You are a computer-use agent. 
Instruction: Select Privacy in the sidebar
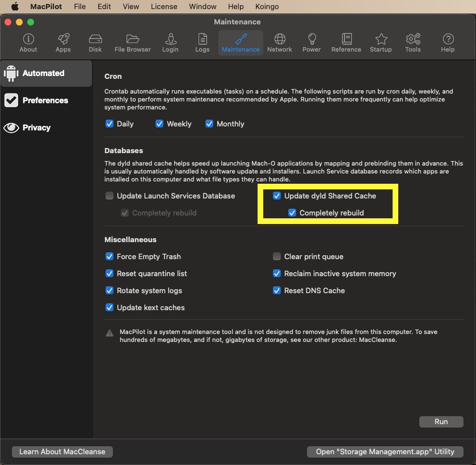click(46, 128)
